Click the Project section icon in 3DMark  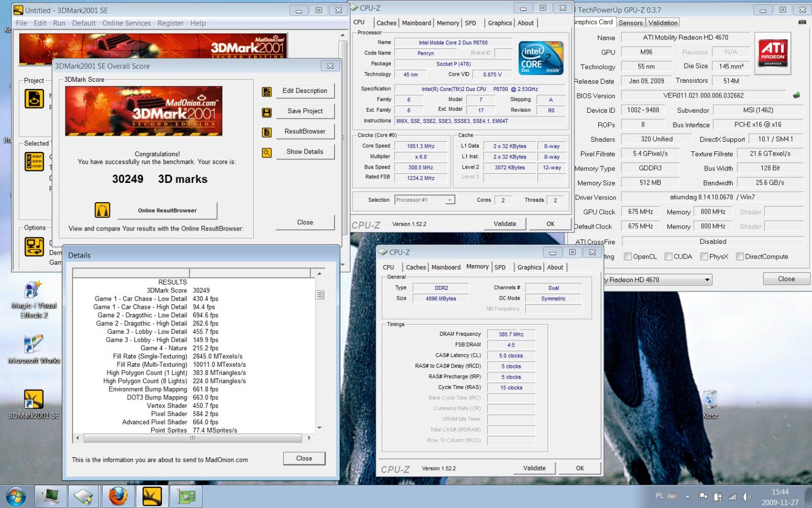pos(34,98)
